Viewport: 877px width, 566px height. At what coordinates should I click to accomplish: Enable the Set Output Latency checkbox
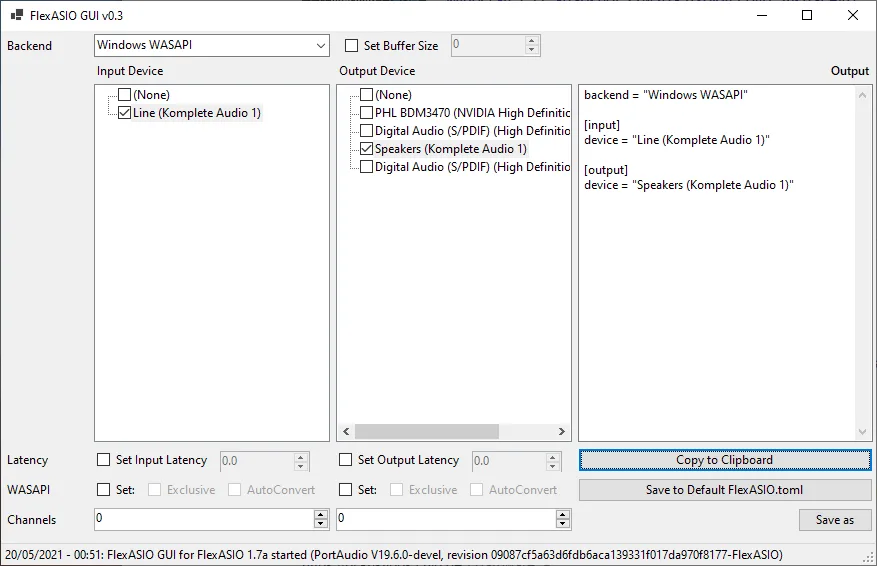coord(346,460)
